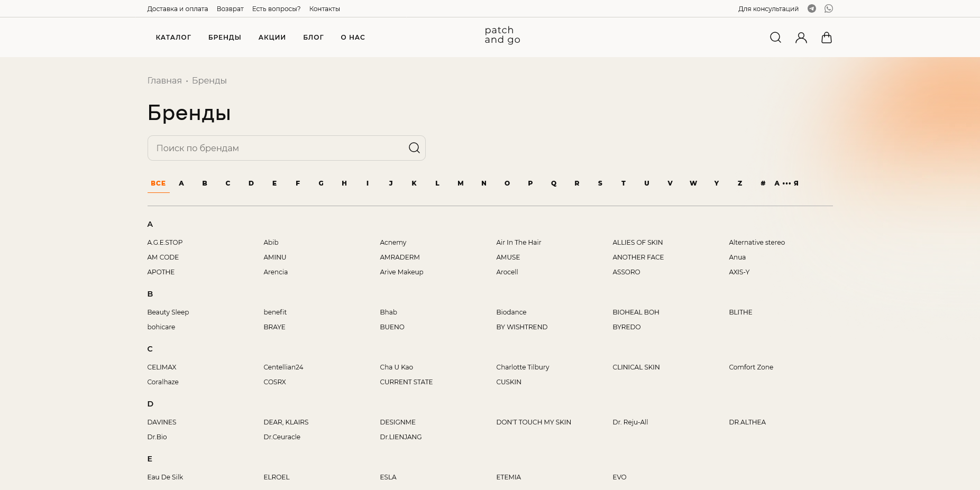Open the CELIMAX brand page
980x490 pixels.
click(x=162, y=367)
